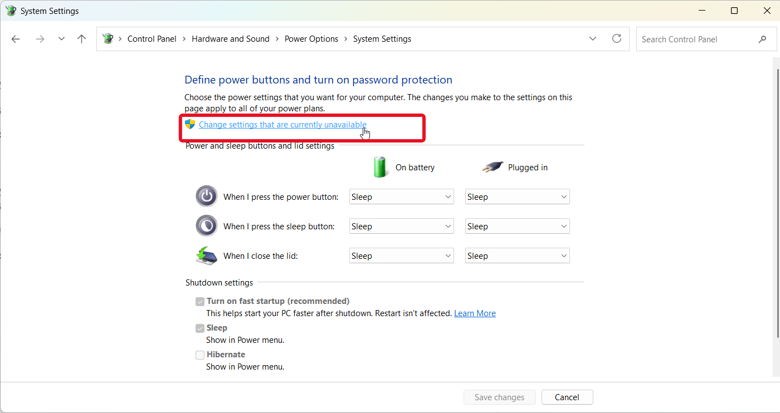Open Power Options breadcrumb
This screenshot has height=413, width=780.
point(311,39)
